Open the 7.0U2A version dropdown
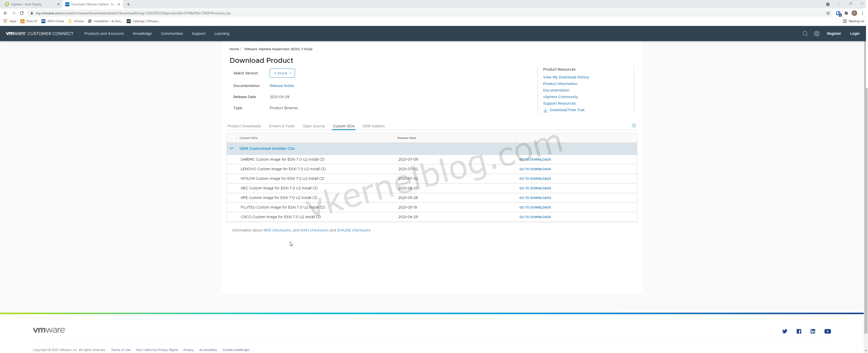This screenshot has width=868, height=353. tap(282, 73)
